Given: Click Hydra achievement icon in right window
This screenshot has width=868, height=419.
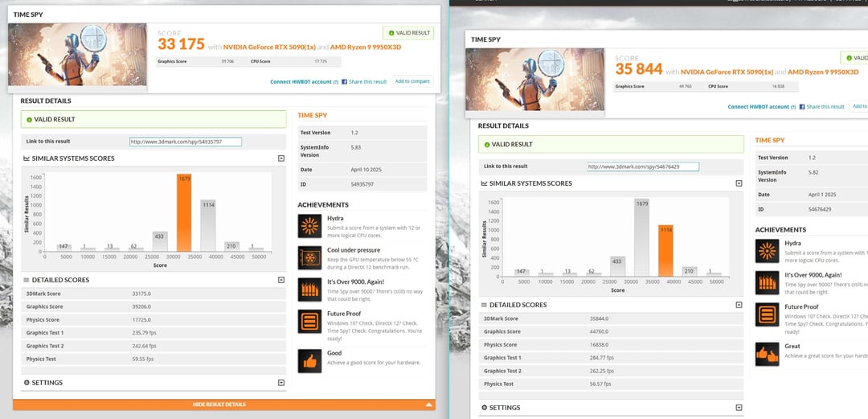Looking at the screenshot, I should pyautogui.click(x=768, y=251).
